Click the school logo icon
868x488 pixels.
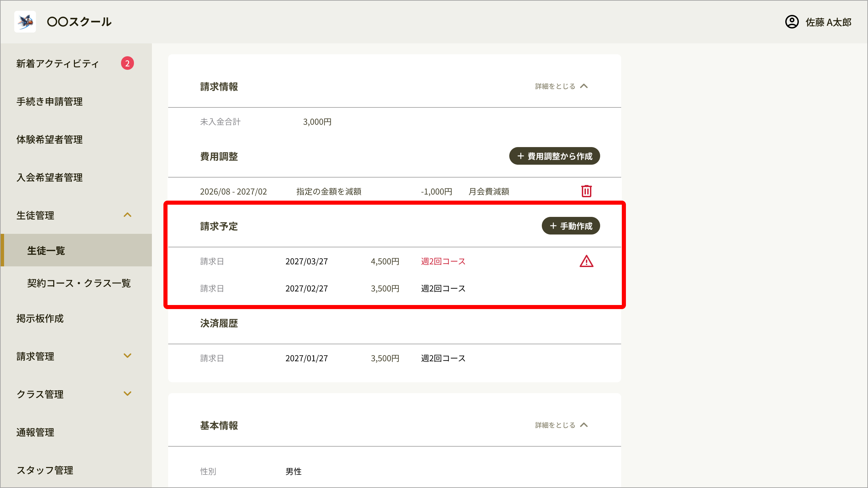pos(25,22)
